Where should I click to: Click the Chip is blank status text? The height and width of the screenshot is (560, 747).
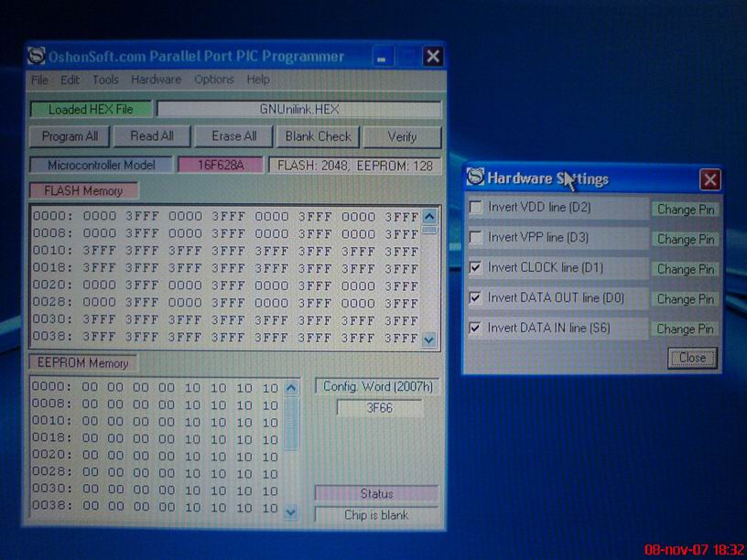pos(376,515)
